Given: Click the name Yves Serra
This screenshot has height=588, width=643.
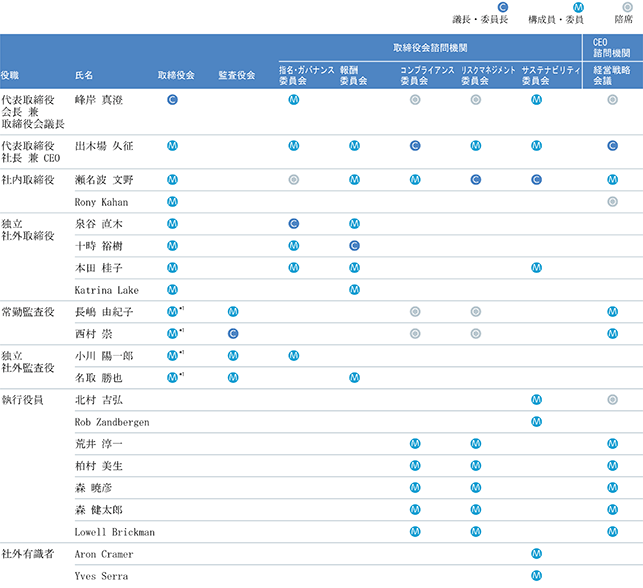Looking at the screenshot, I should tap(101, 576).
